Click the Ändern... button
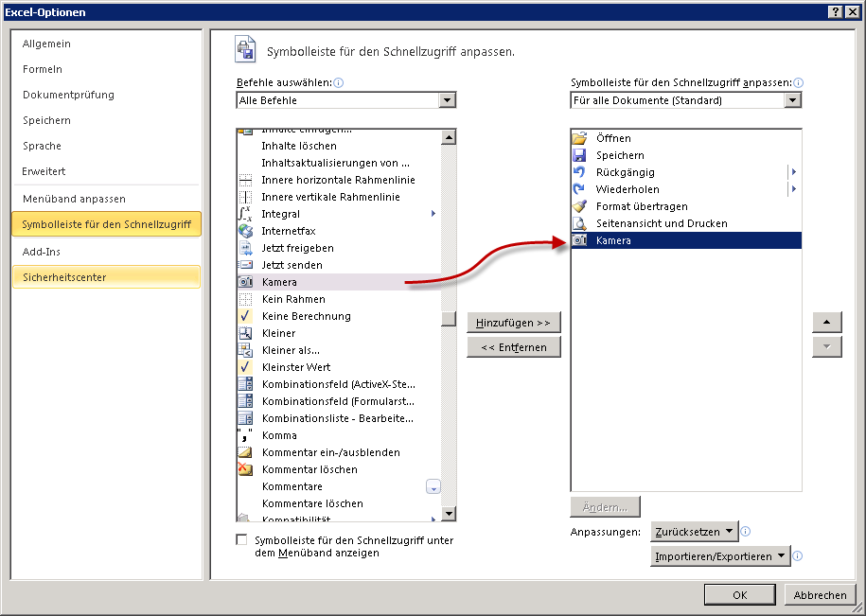The height and width of the screenshot is (616, 866). tap(606, 507)
